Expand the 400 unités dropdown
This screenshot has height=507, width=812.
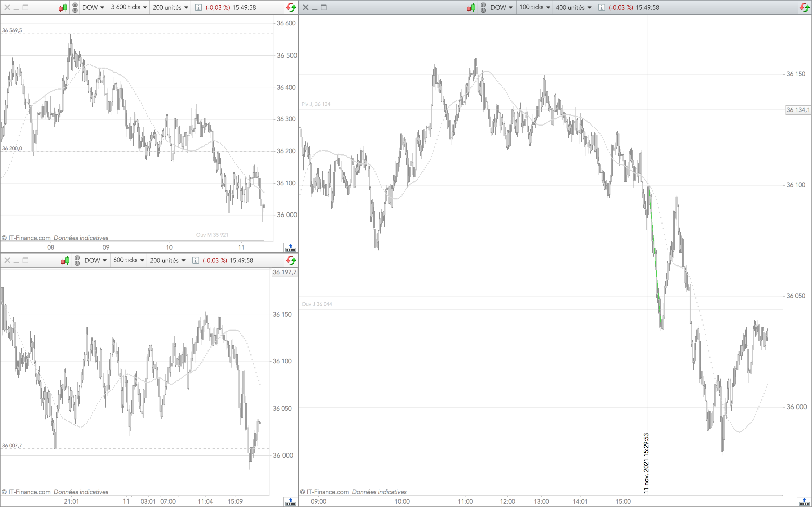click(x=573, y=7)
